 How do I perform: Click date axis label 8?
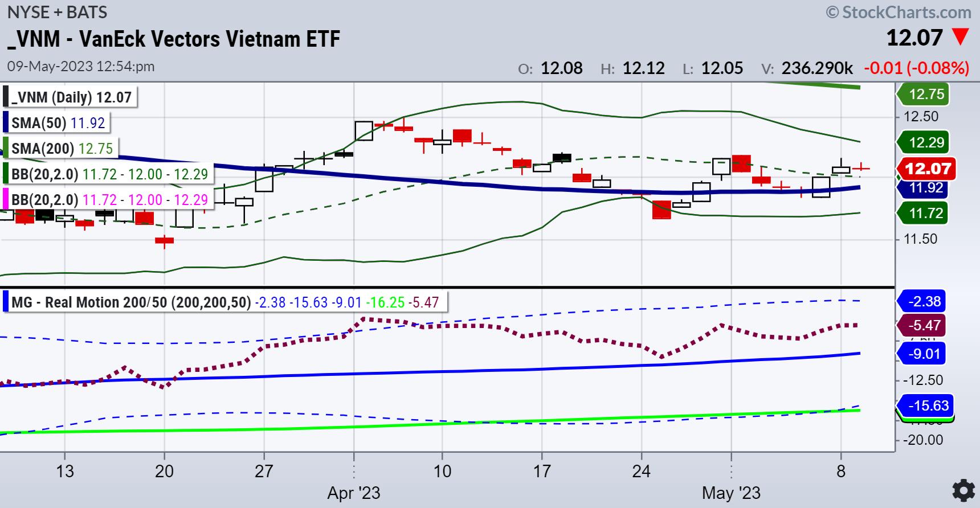pos(841,472)
